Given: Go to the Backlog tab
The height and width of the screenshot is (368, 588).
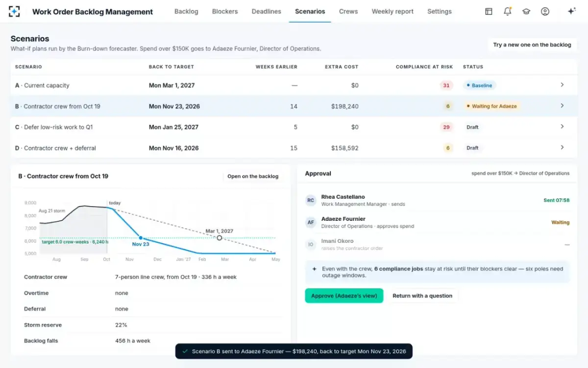Looking at the screenshot, I should click(x=186, y=11).
